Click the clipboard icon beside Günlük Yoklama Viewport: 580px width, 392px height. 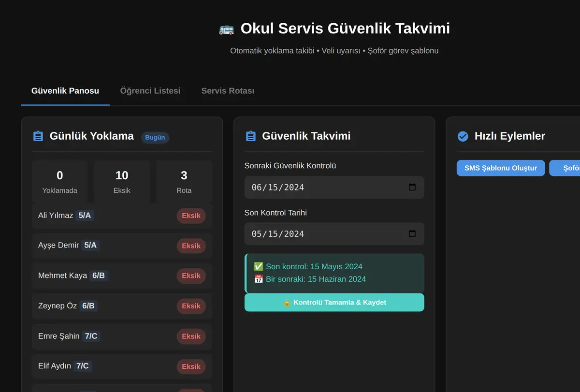click(x=38, y=136)
